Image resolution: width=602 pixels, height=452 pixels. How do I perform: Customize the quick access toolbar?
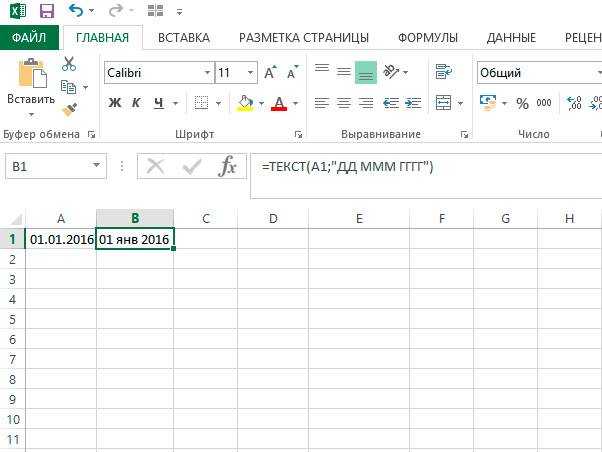click(179, 12)
